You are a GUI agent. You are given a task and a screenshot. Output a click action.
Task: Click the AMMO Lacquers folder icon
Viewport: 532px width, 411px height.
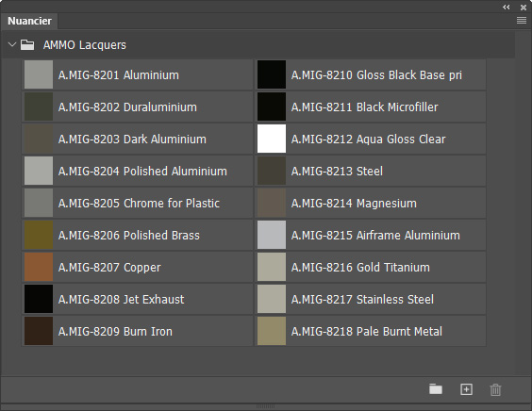[x=27, y=44]
